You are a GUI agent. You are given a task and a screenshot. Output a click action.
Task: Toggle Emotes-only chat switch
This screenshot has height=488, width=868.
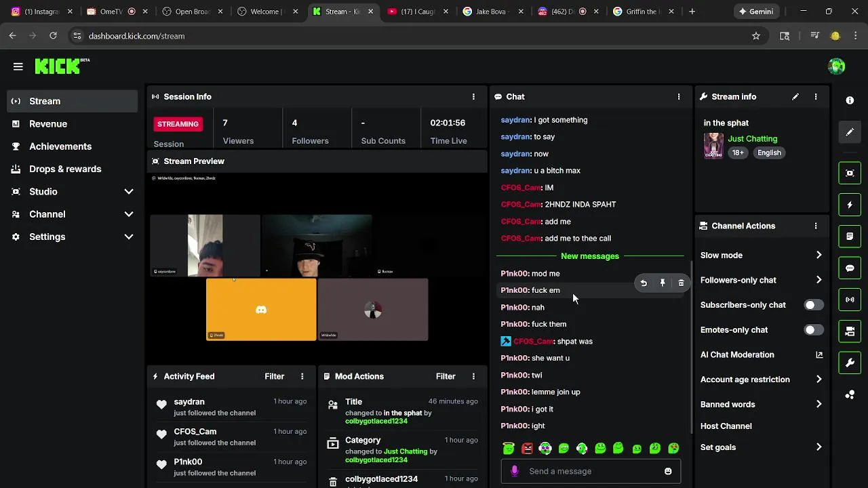(x=814, y=330)
